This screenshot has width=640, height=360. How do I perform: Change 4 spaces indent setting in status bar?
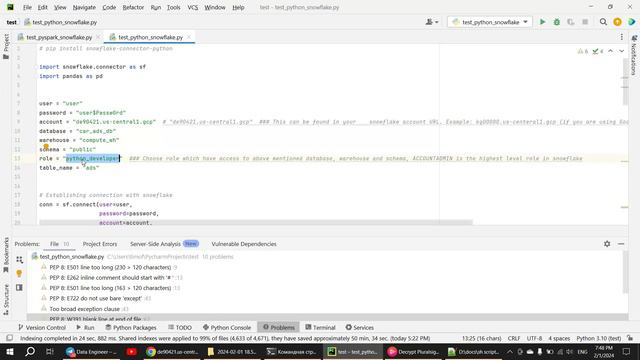coord(559,338)
